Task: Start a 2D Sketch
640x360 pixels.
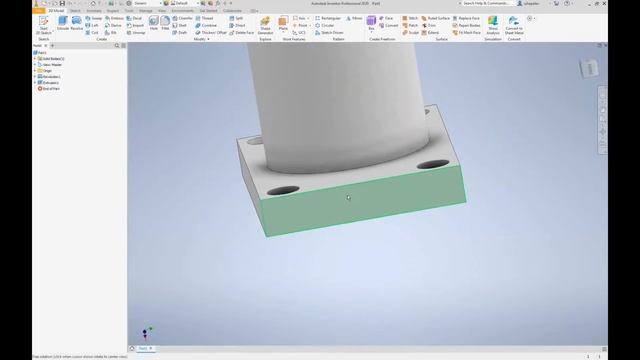Action: coord(44,25)
